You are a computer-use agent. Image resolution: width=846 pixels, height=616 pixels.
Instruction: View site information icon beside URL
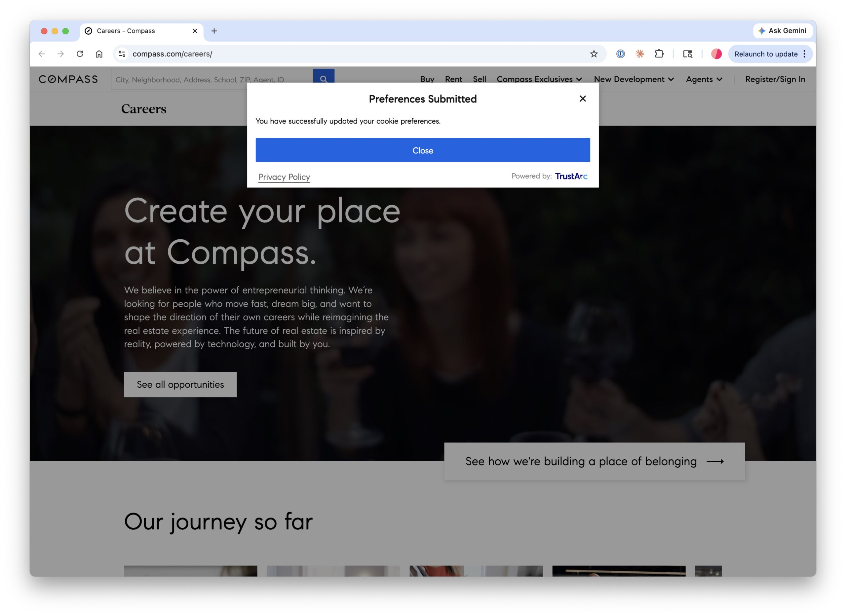click(122, 54)
